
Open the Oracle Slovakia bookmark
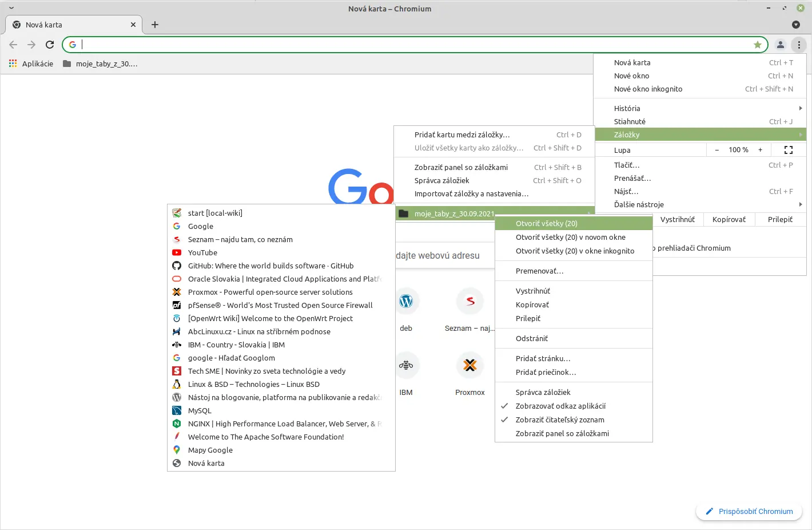pyautogui.click(x=281, y=279)
